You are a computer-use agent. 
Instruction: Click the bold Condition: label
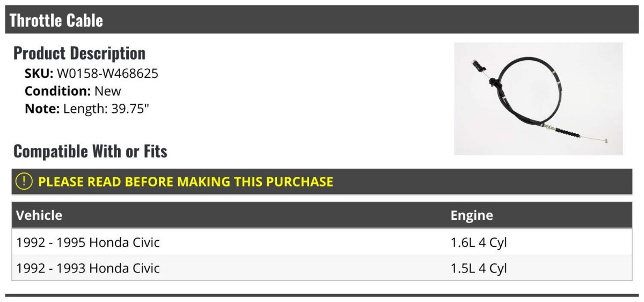pyautogui.click(x=57, y=91)
